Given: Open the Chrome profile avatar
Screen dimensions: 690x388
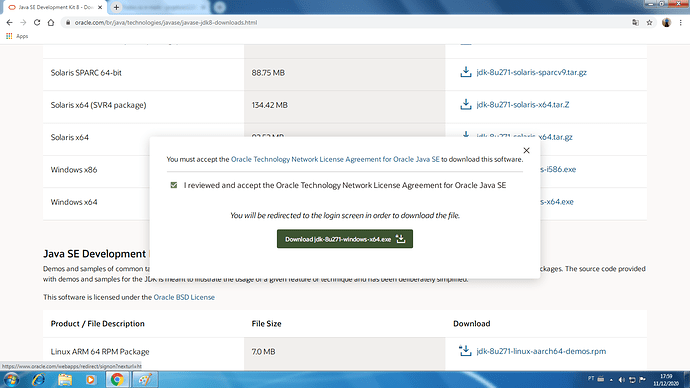Looking at the screenshot, I should [x=666, y=22].
